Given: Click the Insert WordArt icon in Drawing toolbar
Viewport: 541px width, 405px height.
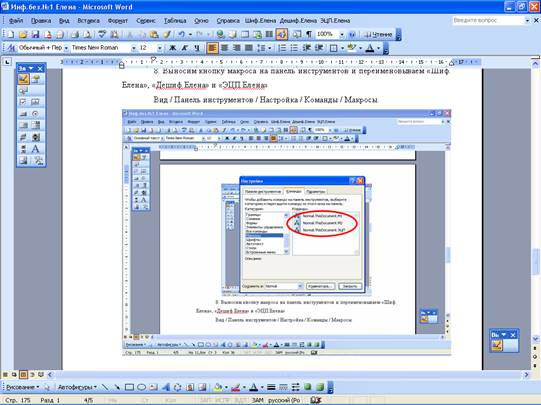Looking at the screenshot, I should coord(166,387).
